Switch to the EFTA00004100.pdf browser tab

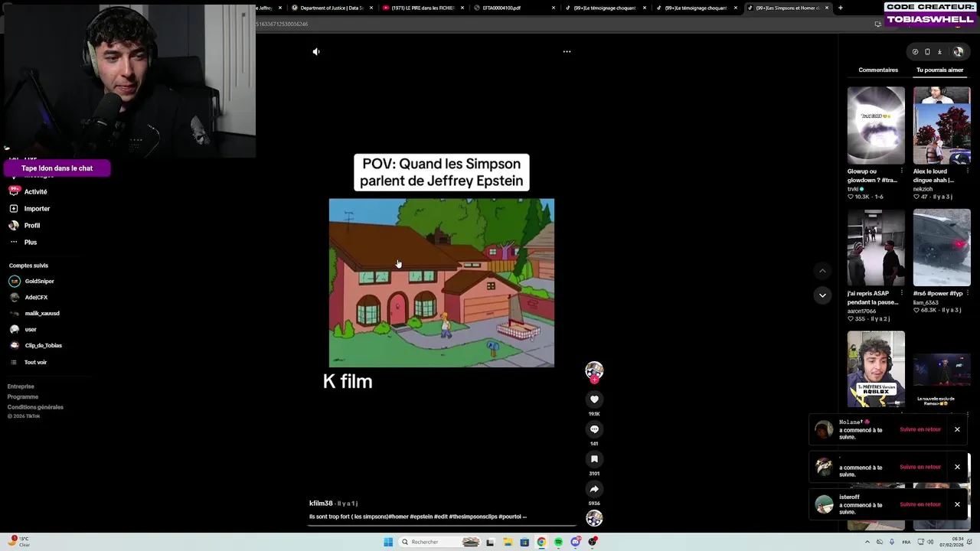point(513,8)
